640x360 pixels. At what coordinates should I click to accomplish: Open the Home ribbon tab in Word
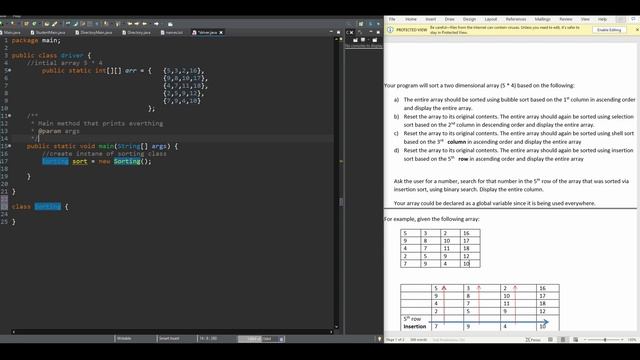[x=411, y=19]
